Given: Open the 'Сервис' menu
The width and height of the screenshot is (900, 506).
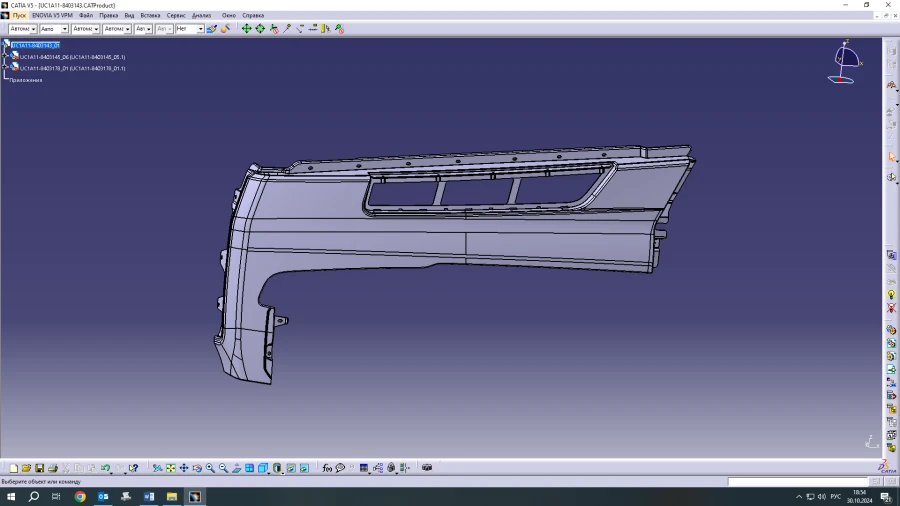Looking at the screenshot, I should [x=176, y=16].
